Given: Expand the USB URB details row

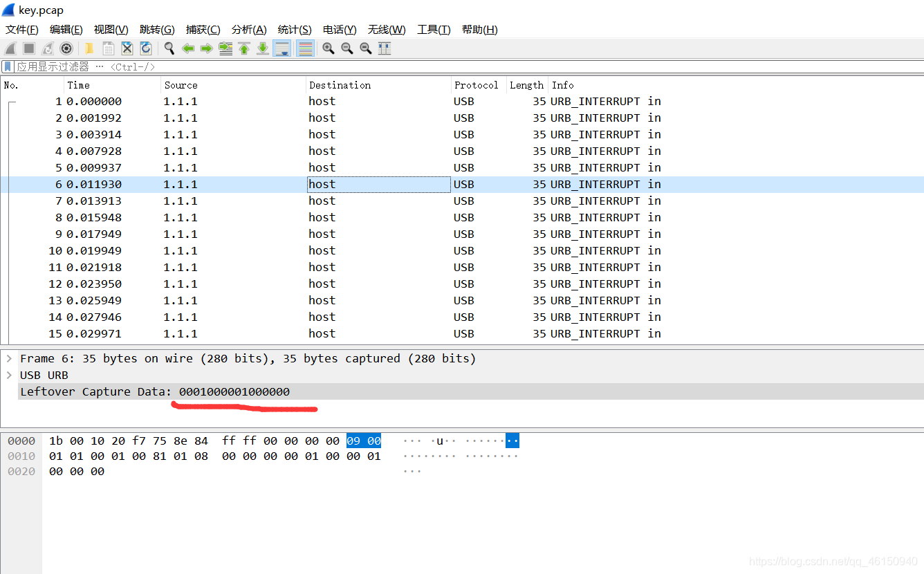Looking at the screenshot, I should click(9, 375).
